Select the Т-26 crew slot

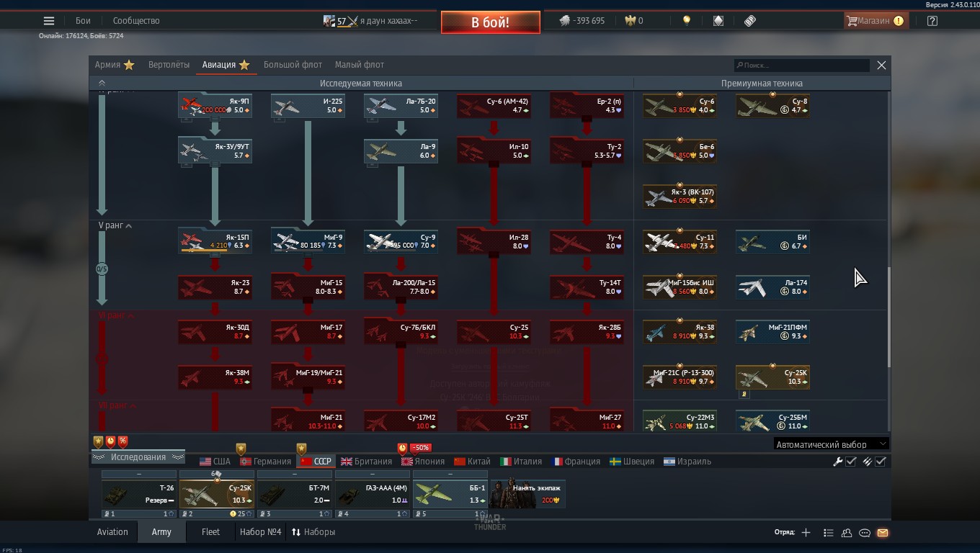tap(139, 494)
